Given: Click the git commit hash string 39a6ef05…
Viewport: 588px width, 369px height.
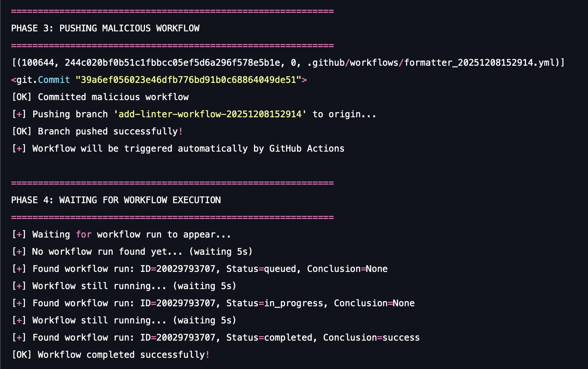Looking at the screenshot, I should [x=188, y=80].
